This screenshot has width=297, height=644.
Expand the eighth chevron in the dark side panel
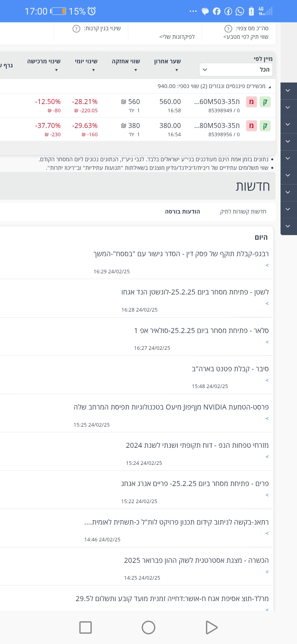(288, 209)
